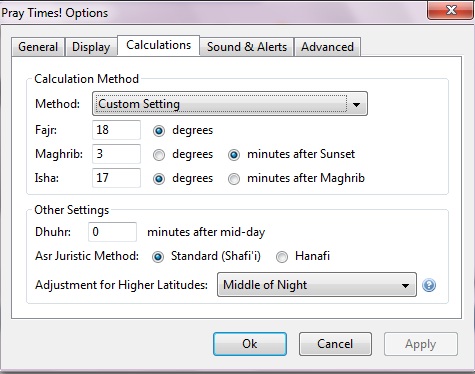Screen dimensions: 475x374
Task: Select degrees radio for Fajr
Action: (159, 131)
